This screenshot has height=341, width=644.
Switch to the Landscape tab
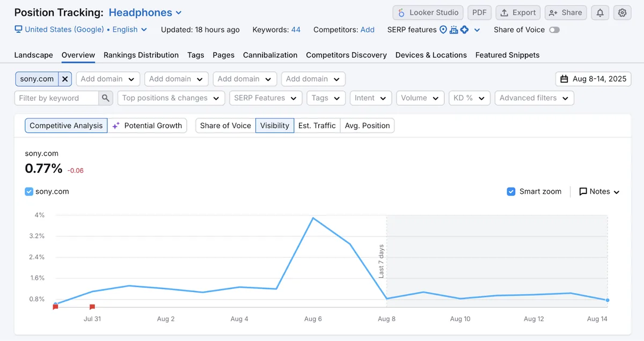(x=33, y=55)
